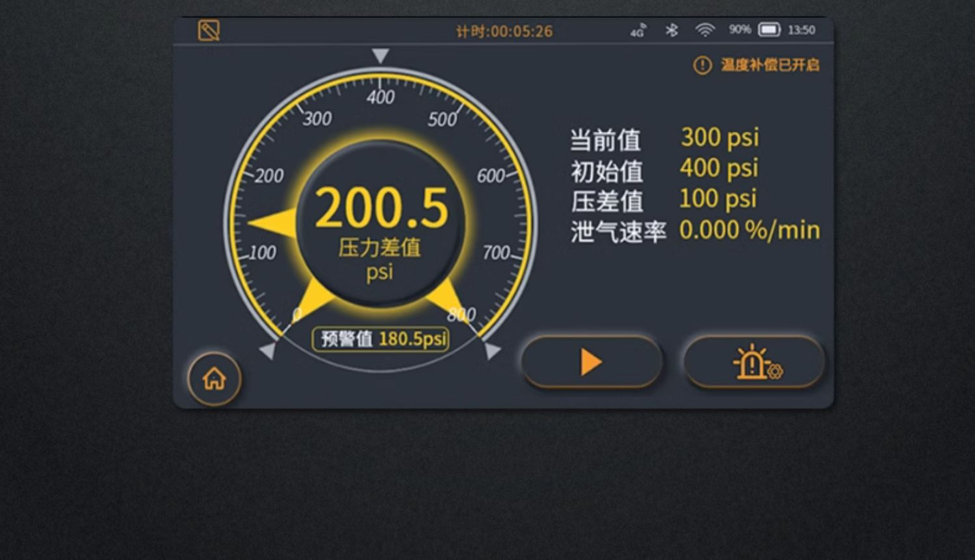Tap the 100 mark on the gauge
This screenshot has height=560, width=975.
262,253
